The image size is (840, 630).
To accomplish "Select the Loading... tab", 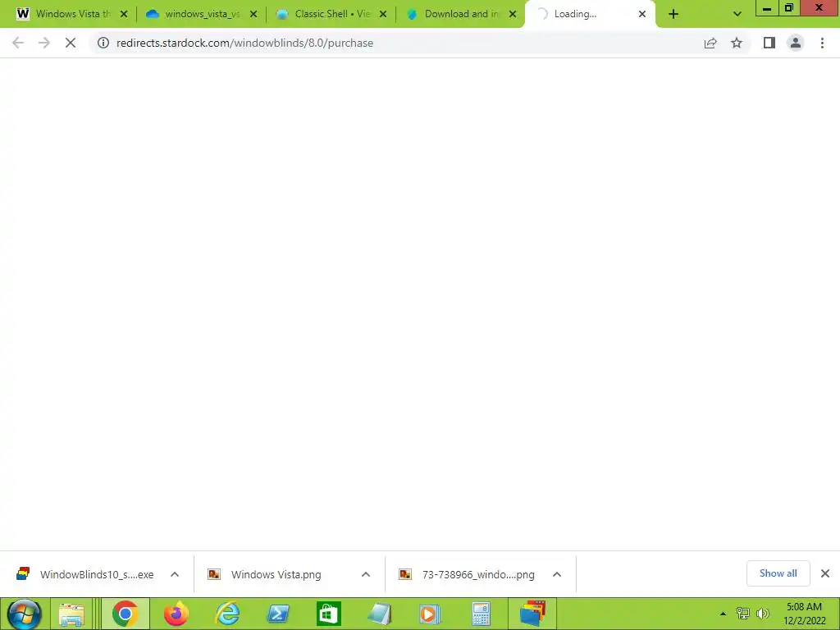I will point(584,14).
